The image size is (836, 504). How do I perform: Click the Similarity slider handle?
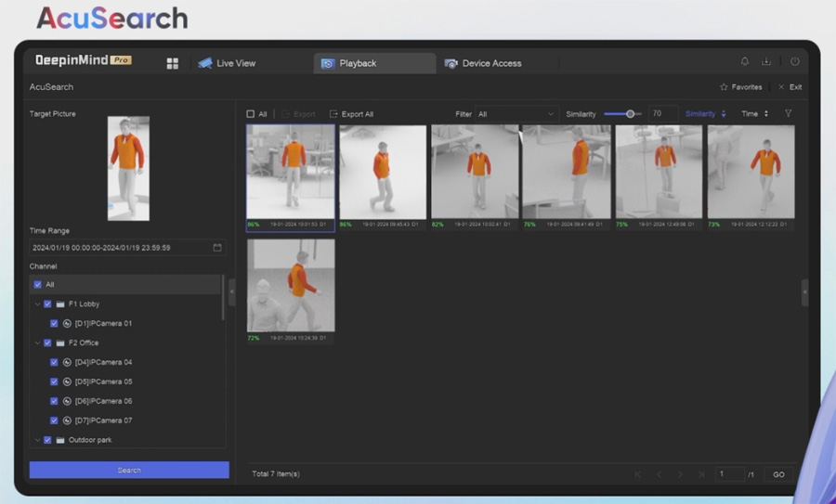tap(630, 114)
